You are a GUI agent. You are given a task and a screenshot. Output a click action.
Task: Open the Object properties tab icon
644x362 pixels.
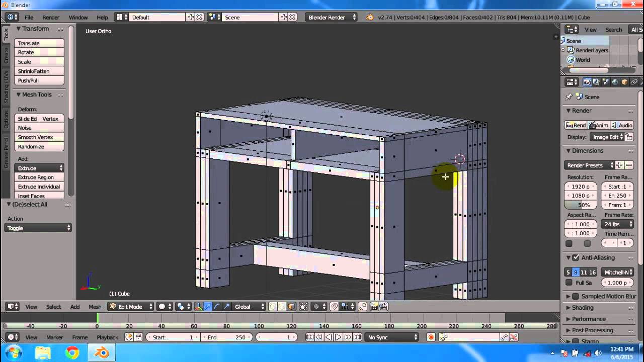pos(624,82)
